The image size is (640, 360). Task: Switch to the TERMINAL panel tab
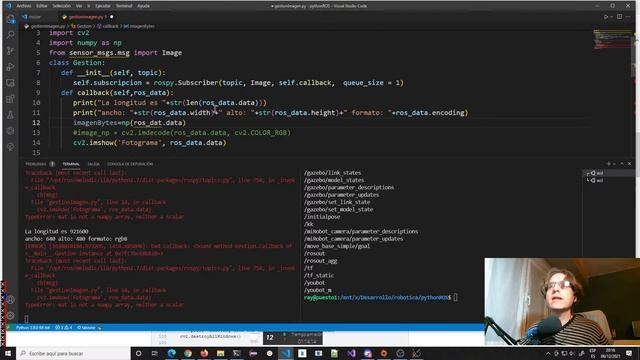tap(71, 164)
